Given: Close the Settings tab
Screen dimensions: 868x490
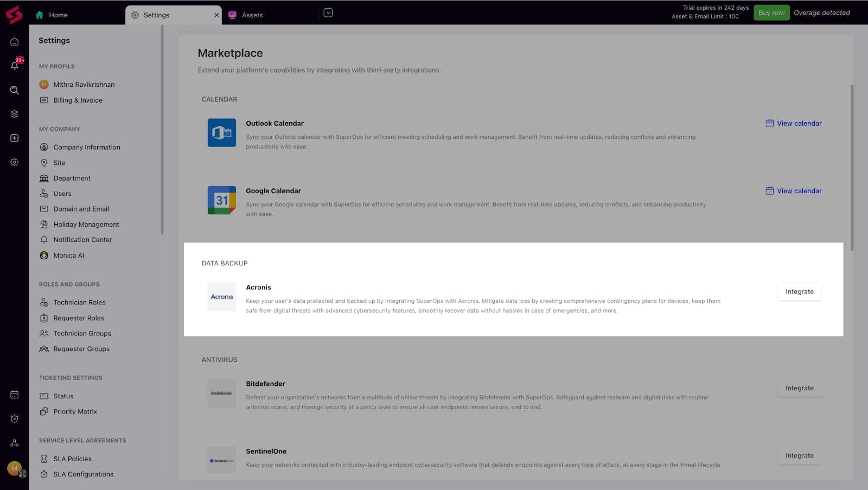Looking at the screenshot, I should 217,15.
